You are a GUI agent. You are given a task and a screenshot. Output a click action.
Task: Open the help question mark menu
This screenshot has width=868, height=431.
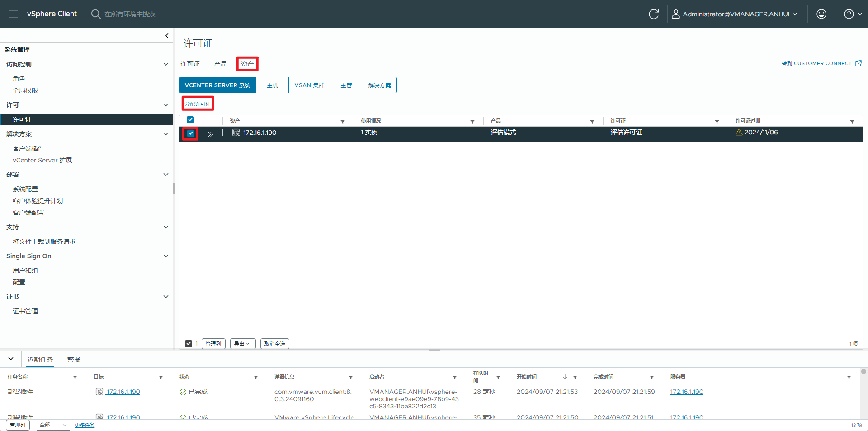tap(853, 14)
